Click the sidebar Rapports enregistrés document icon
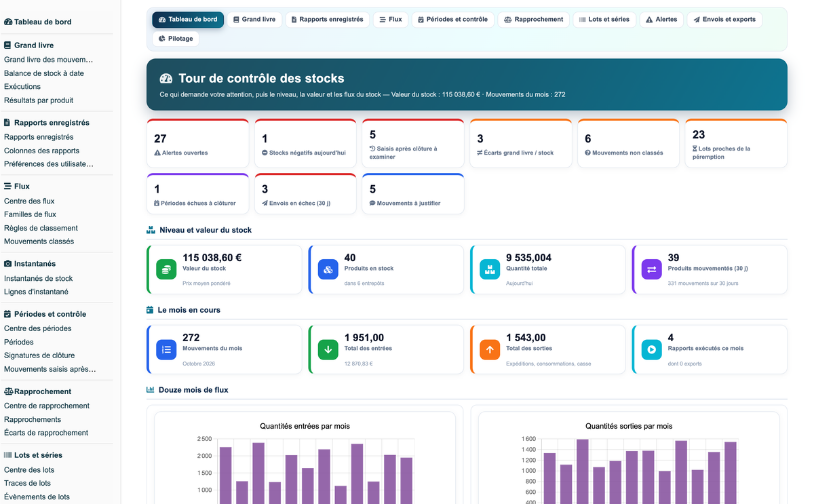814x504 pixels. coord(7,123)
